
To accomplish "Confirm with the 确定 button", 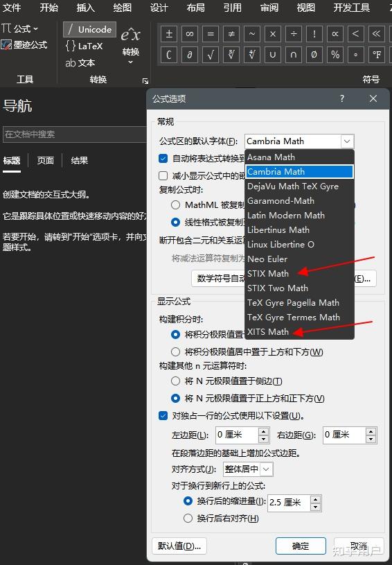I will point(301,546).
